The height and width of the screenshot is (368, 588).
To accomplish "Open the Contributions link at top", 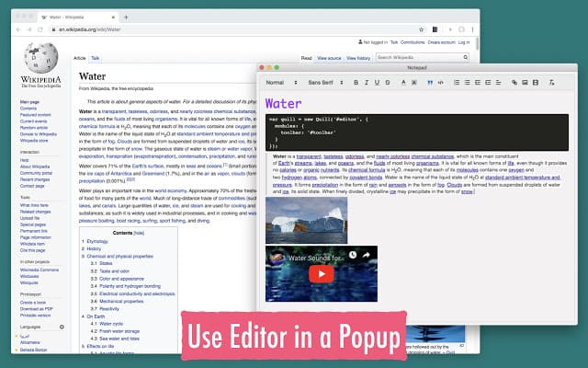I will [x=413, y=42].
